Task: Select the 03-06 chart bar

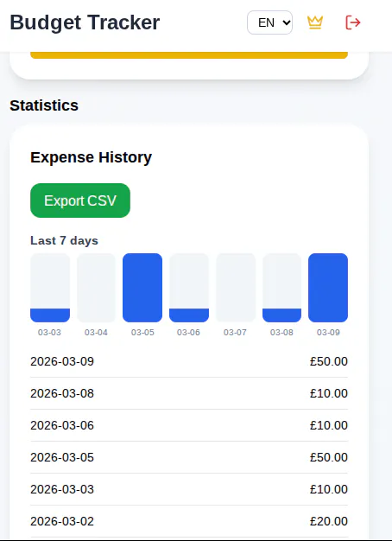Action: click(x=189, y=288)
